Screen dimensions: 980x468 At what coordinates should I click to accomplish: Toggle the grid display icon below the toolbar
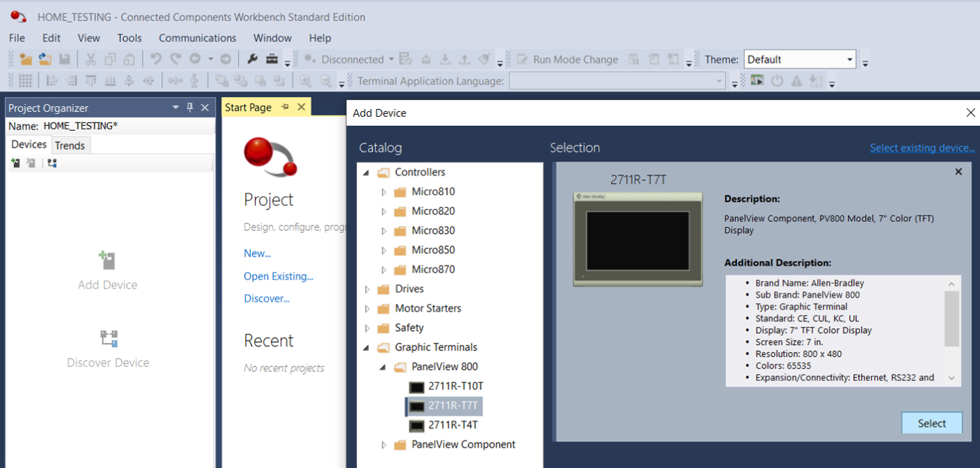[26, 80]
